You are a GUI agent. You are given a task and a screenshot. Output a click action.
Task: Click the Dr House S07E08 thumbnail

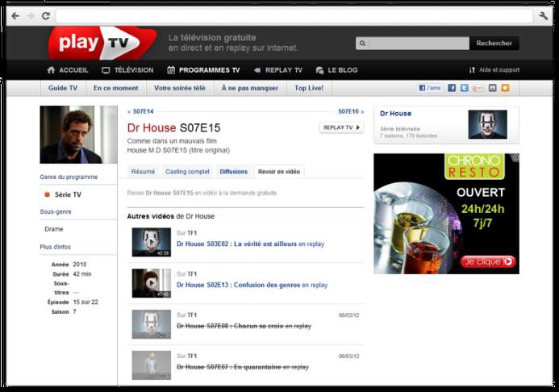coord(151,324)
